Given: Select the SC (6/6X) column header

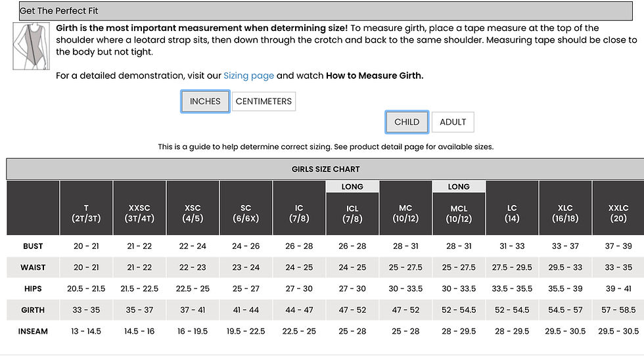Looking at the screenshot, I should pyautogui.click(x=246, y=208).
